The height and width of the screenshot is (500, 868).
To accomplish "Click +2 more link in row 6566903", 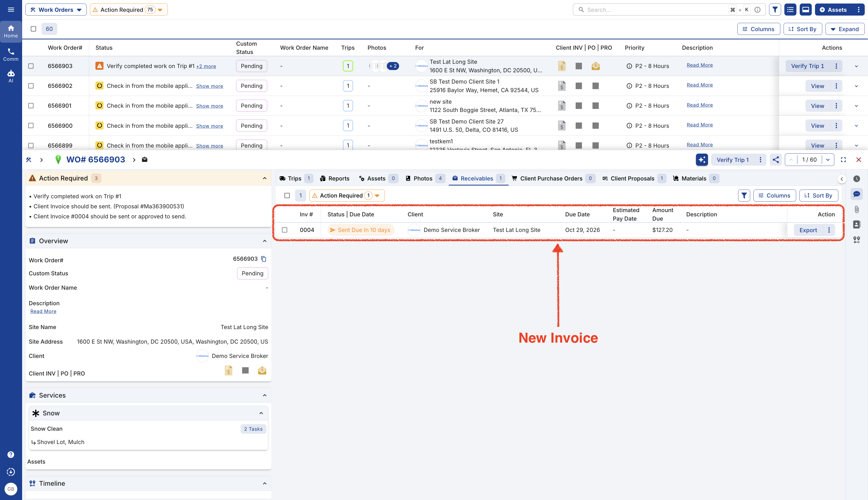I will pos(206,66).
